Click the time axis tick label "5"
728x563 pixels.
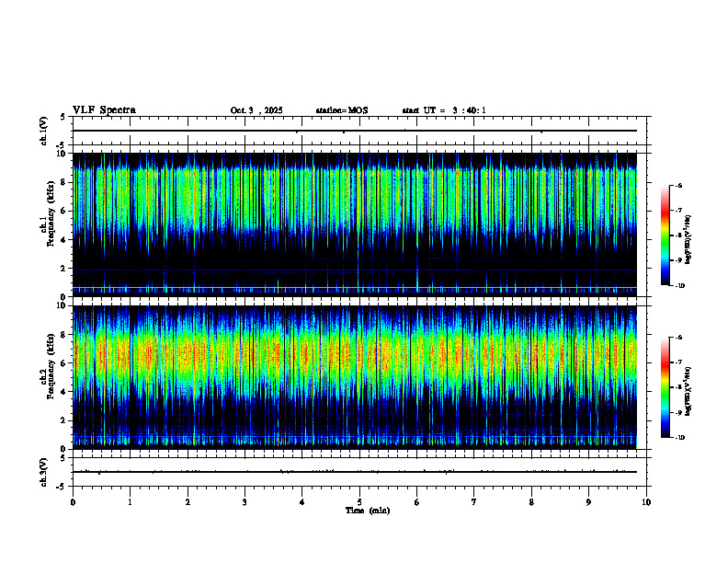tap(359, 502)
